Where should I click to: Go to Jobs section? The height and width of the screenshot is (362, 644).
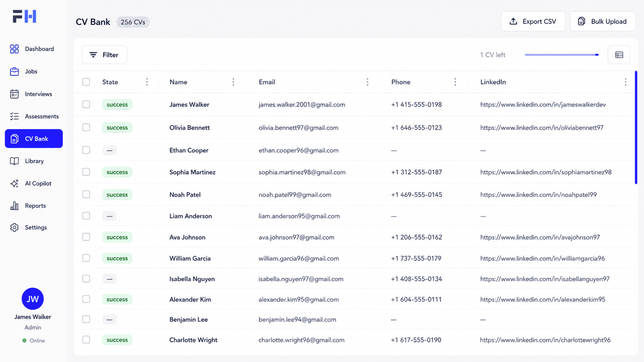pyautogui.click(x=34, y=72)
